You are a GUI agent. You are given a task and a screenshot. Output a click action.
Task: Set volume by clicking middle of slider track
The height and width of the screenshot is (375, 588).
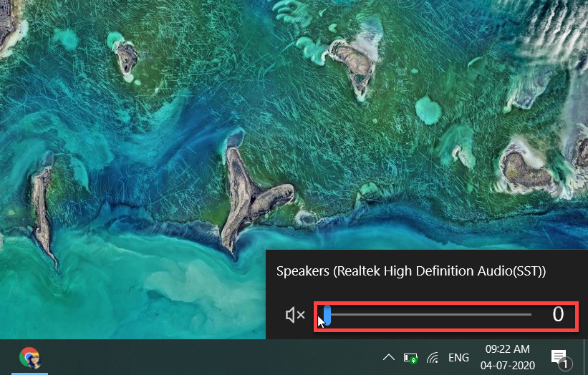tap(428, 314)
